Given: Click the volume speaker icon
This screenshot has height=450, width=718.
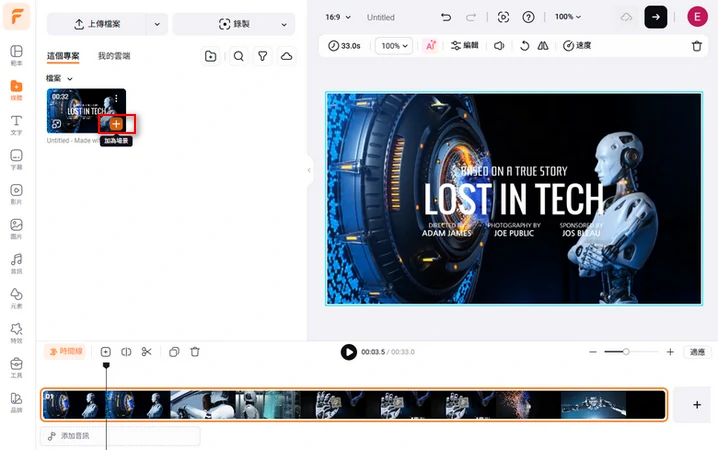Looking at the screenshot, I should [499, 46].
